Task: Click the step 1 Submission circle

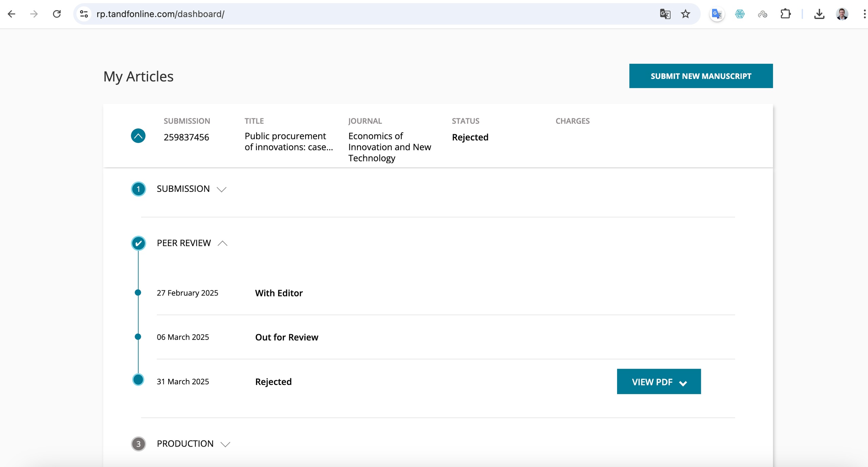Action: tap(138, 189)
